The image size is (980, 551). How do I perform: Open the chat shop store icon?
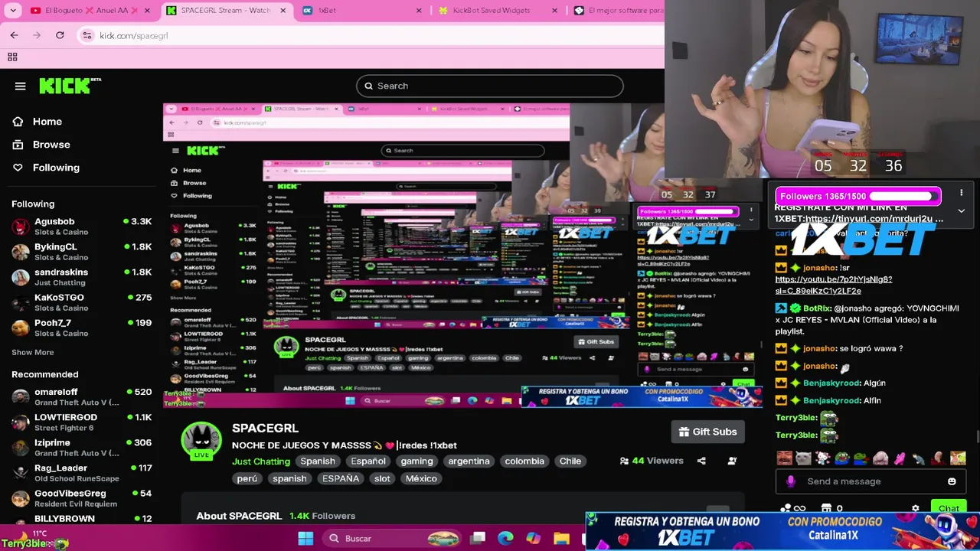coord(825,508)
